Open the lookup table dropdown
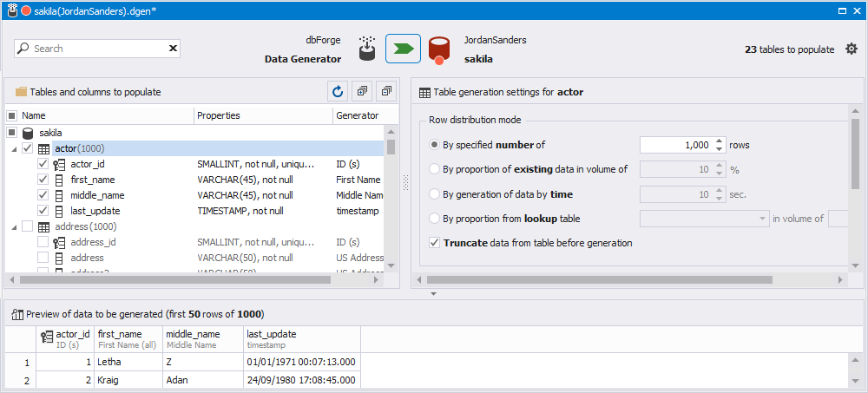 [761, 219]
